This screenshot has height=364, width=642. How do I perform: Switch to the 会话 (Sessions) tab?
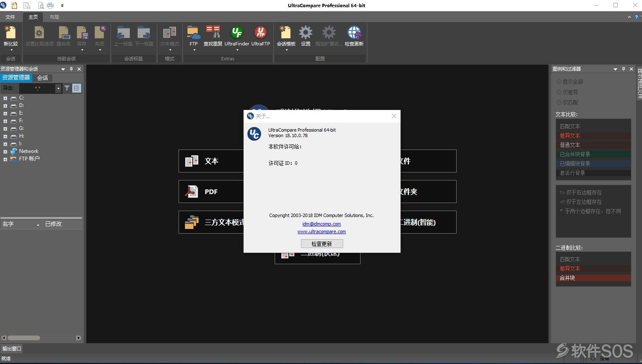click(x=43, y=78)
